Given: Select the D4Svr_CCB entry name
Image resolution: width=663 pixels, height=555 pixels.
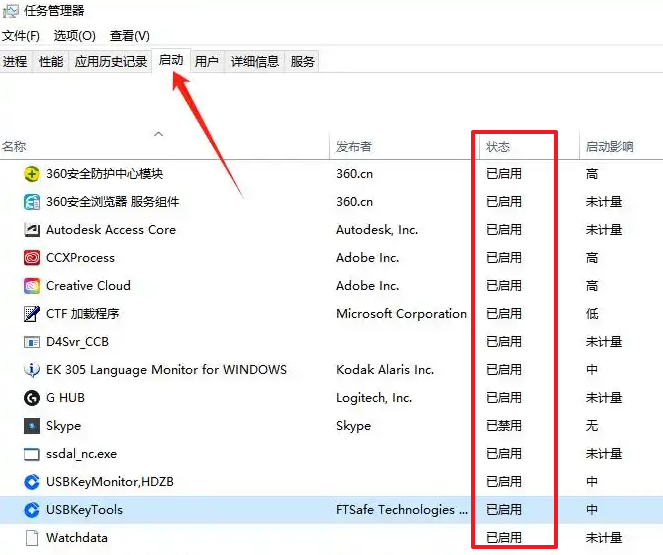Looking at the screenshot, I should click(x=77, y=342).
